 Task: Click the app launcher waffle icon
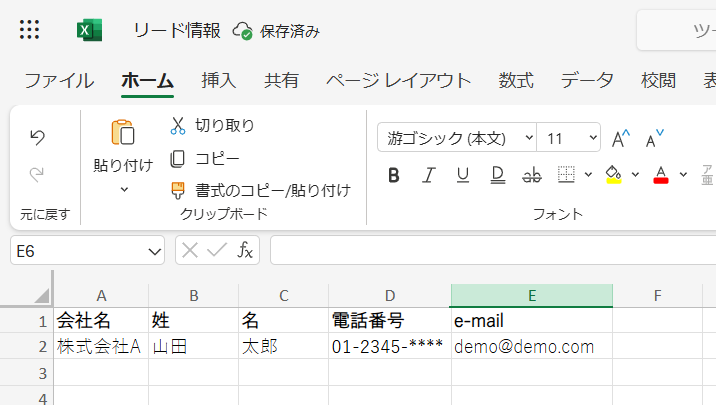click(30, 30)
